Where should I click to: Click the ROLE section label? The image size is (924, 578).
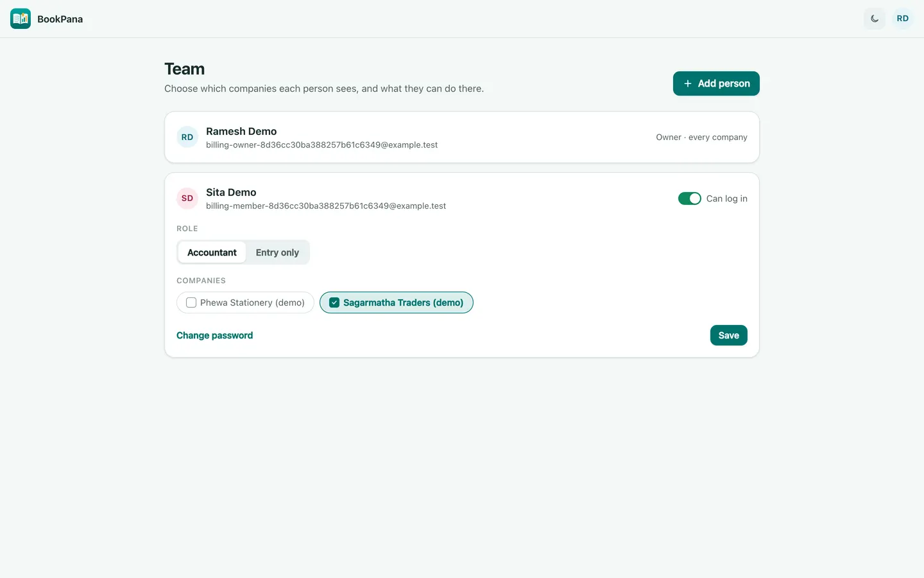click(187, 229)
